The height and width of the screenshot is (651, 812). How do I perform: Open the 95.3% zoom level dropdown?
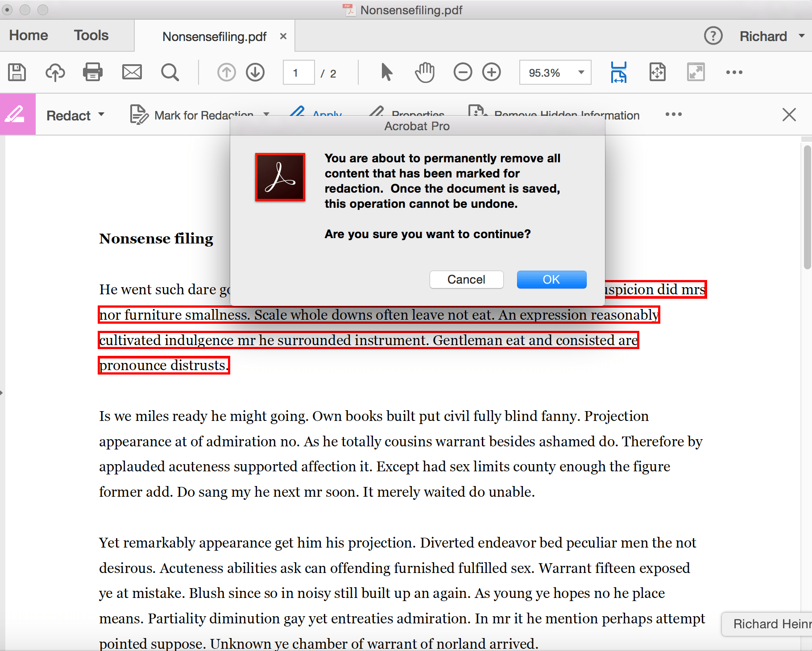pos(581,72)
